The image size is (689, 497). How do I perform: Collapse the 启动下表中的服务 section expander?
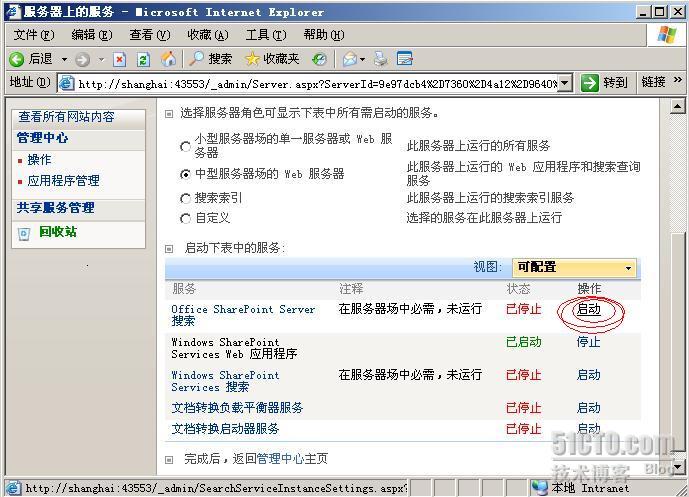pos(169,249)
